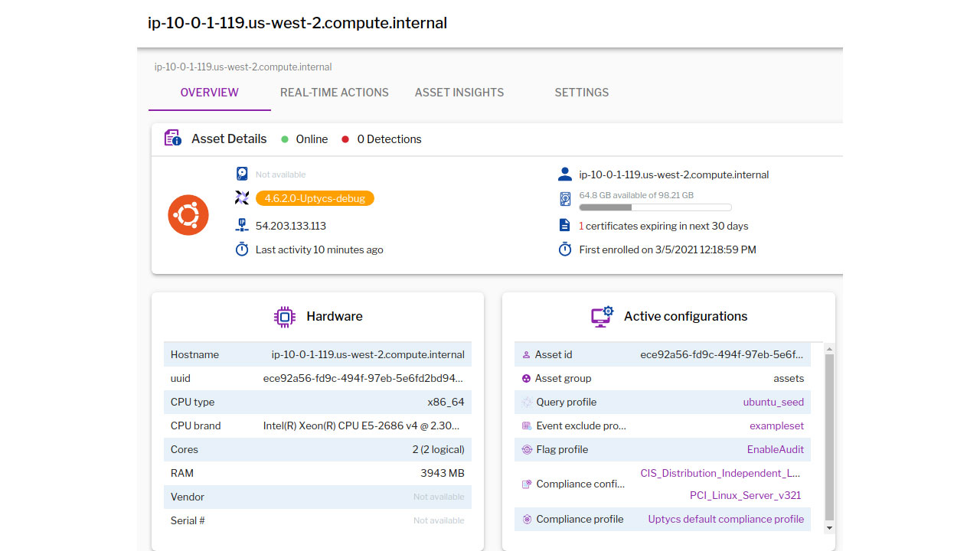Open Uptycs default compliance profile link
980x551 pixels.
(x=726, y=520)
